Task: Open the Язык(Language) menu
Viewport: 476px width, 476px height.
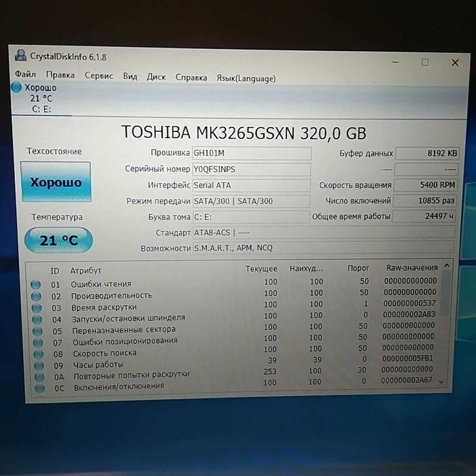Action: (246, 79)
